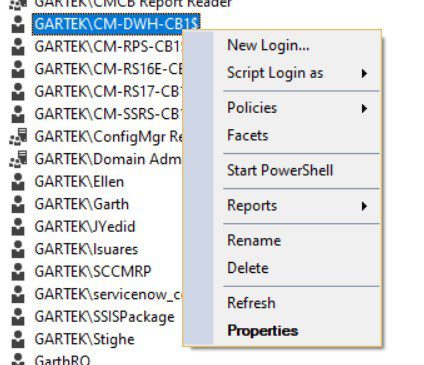Choose Rename in the context menu
This screenshot has height=365, width=424.
tap(254, 240)
